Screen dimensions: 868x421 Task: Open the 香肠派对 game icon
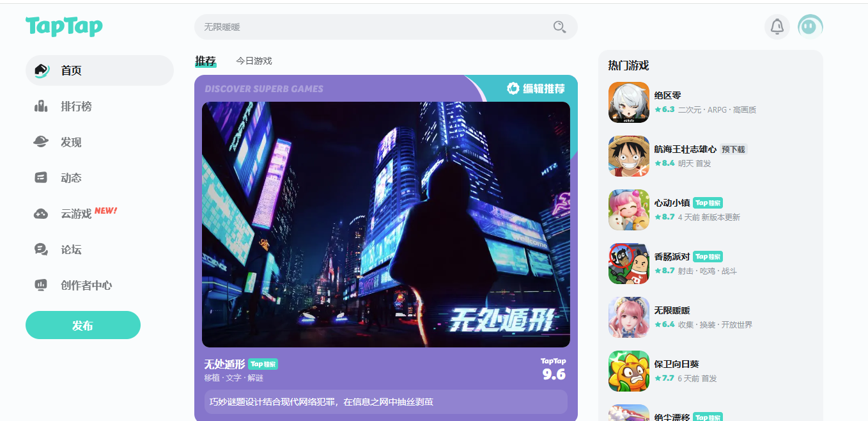(x=629, y=264)
